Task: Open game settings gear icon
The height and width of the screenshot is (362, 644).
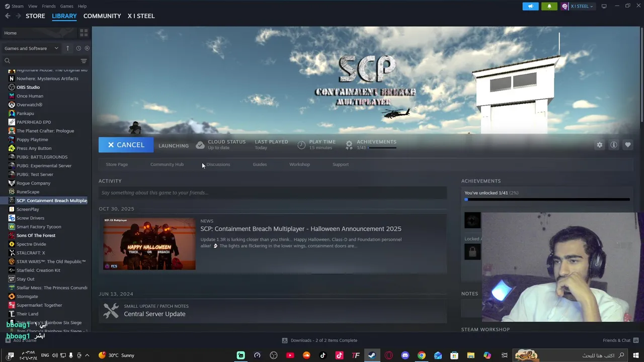Action: click(599, 145)
